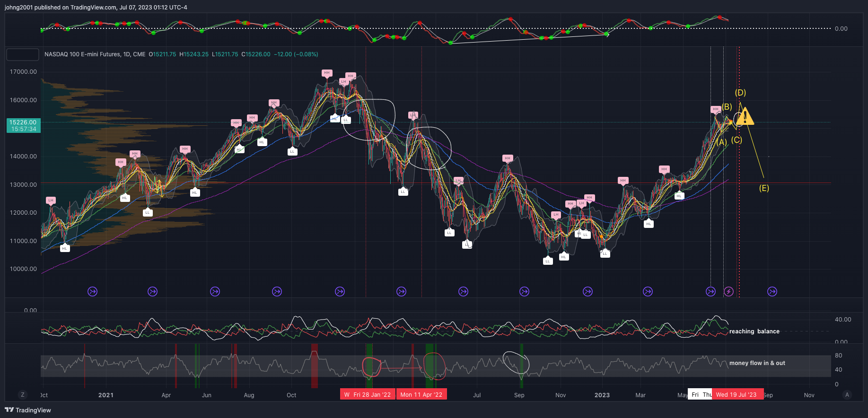
Task: Select the (B) wave label
Action: point(727,107)
